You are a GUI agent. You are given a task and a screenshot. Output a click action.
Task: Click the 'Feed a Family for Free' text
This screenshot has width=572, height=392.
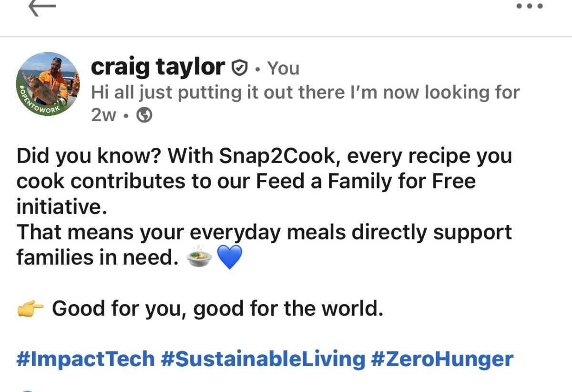tap(366, 182)
